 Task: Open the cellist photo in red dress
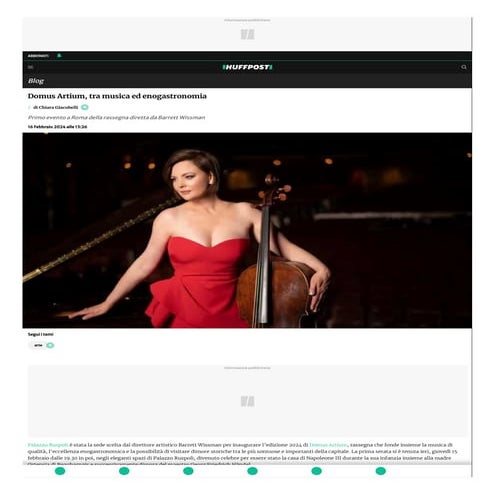point(247,230)
